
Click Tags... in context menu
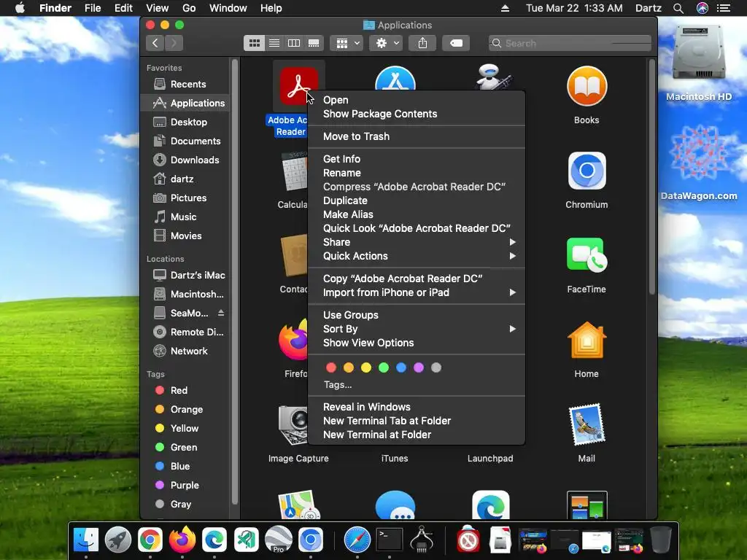(338, 385)
